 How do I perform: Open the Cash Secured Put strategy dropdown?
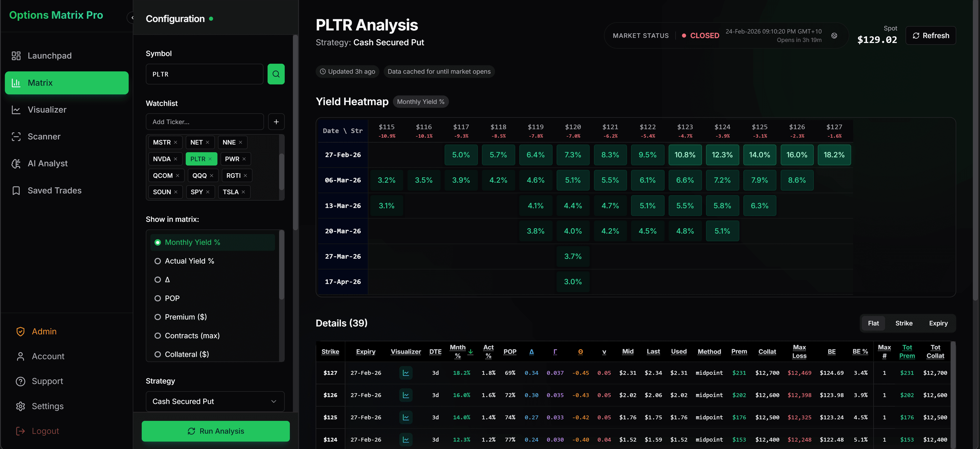215,401
